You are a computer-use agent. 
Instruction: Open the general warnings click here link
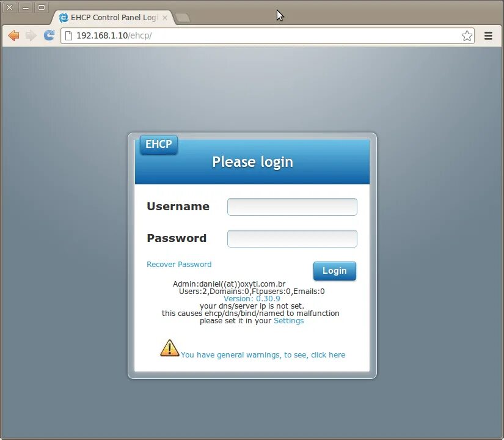coord(263,355)
